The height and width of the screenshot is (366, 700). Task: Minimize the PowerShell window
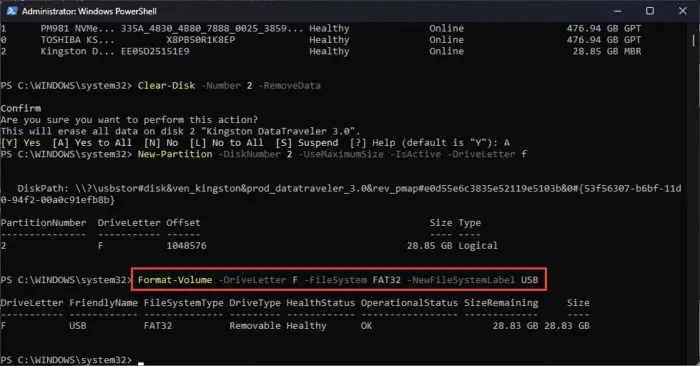pos(617,11)
